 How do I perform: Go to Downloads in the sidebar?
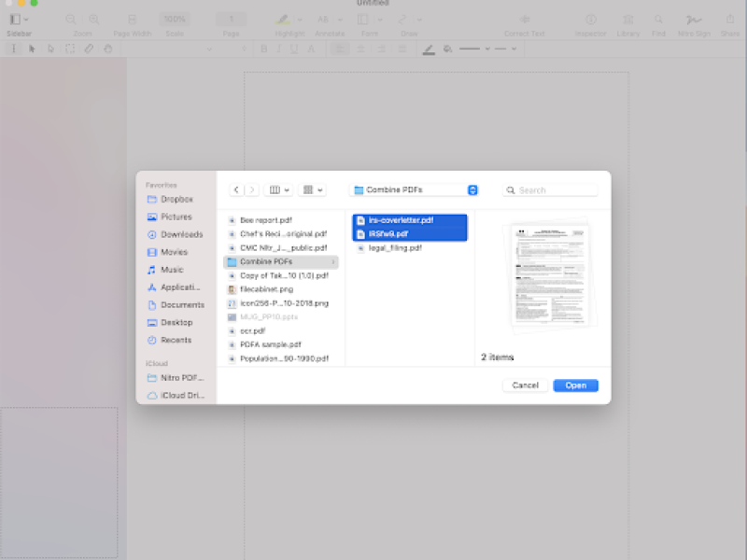(180, 234)
